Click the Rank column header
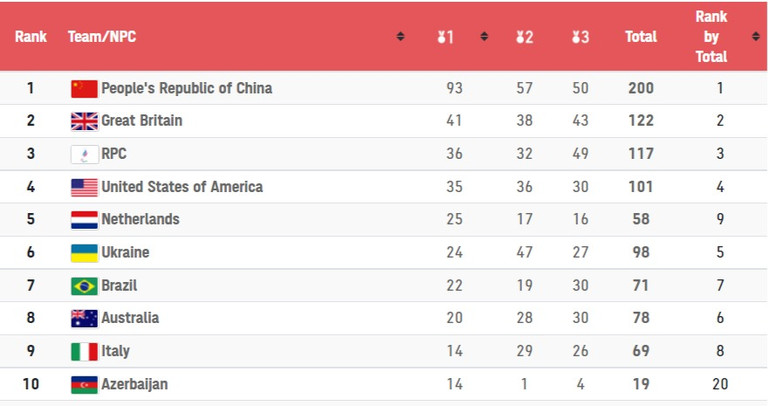The height and width of the screenshot is (406, 770). click(30, 37)
